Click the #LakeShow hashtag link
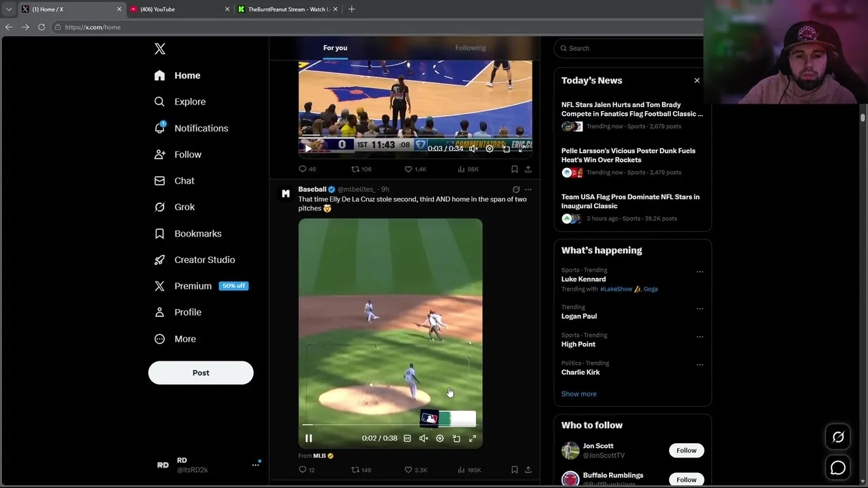The height and width of the screenshot is (488, 868). (x=616, y=289)
